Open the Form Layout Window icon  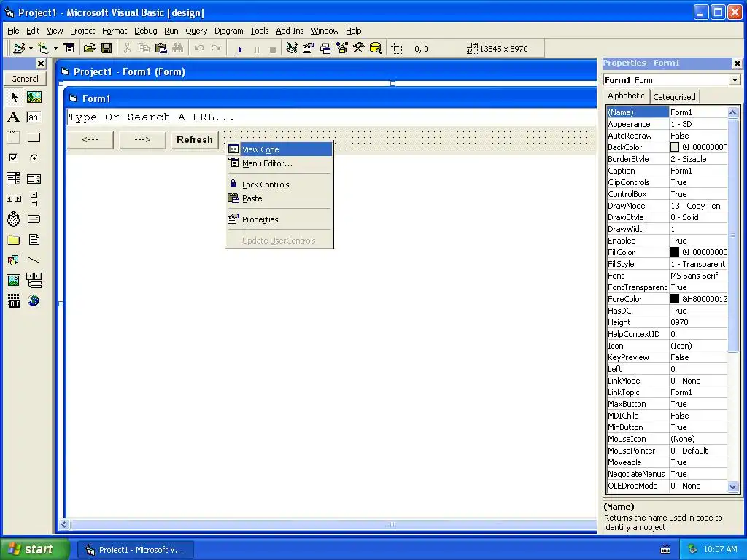point(325,49)
